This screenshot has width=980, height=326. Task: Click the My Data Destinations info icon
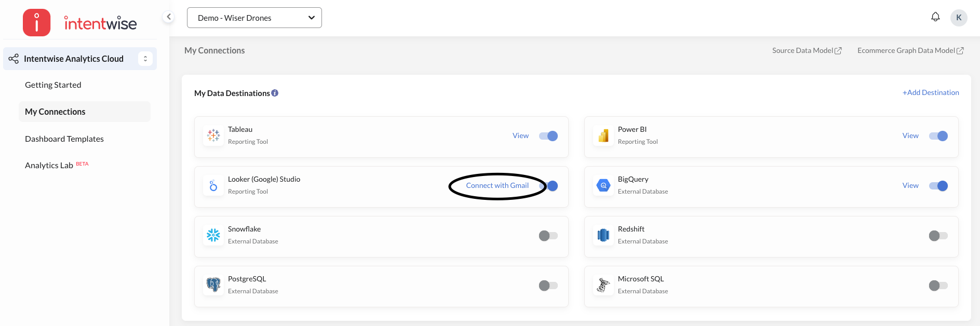point(275,93)
